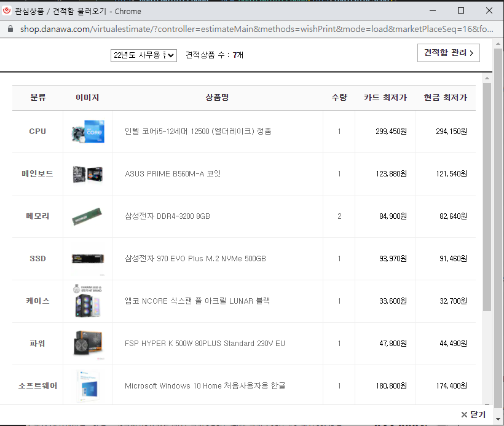Open the FSP HYPER K power supply thumbnail
Image resolution: width=504 pixels, height=426 pixels.
[x=88, y=344]
